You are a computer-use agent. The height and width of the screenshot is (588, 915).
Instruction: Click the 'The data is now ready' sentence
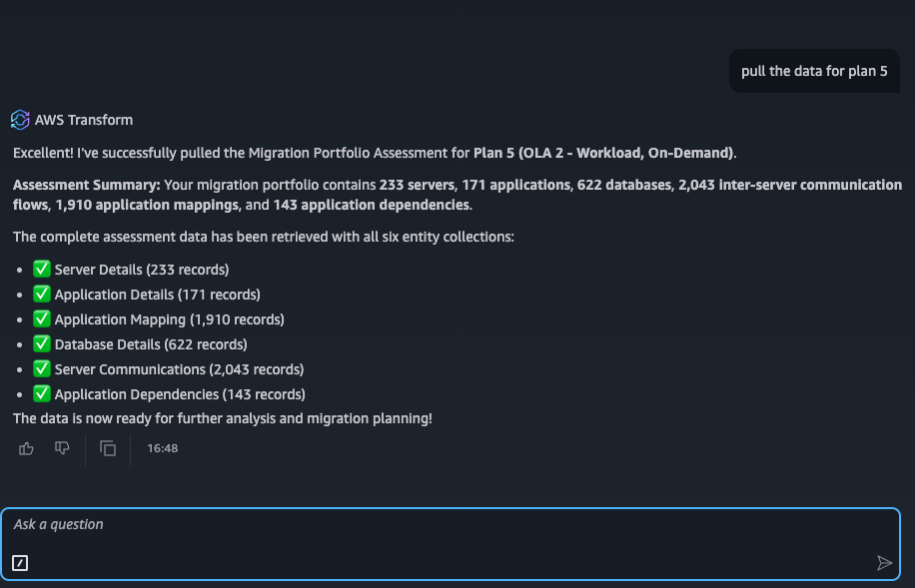coord(223,418)
